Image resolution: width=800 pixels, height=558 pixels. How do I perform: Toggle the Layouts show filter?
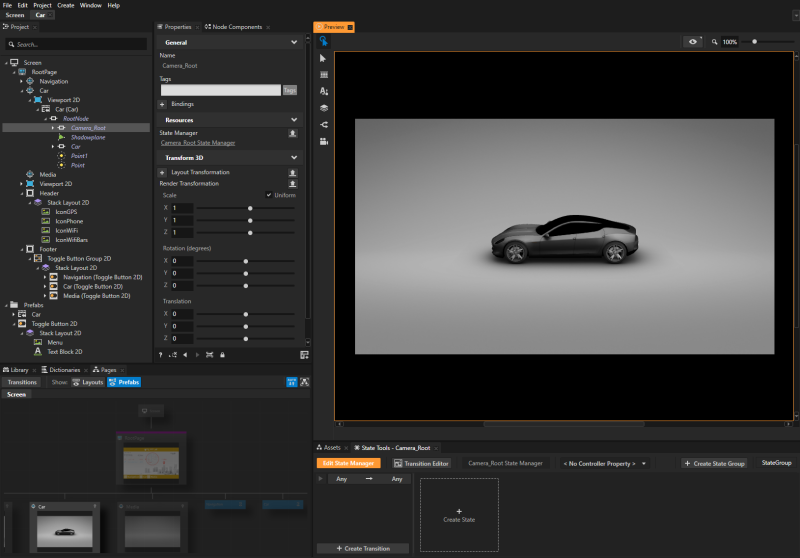(90, 382)
